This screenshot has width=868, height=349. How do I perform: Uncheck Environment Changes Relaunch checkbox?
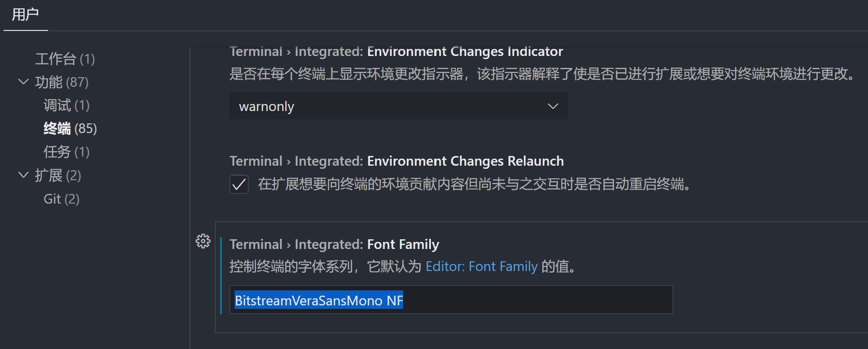tap(239, 184)
